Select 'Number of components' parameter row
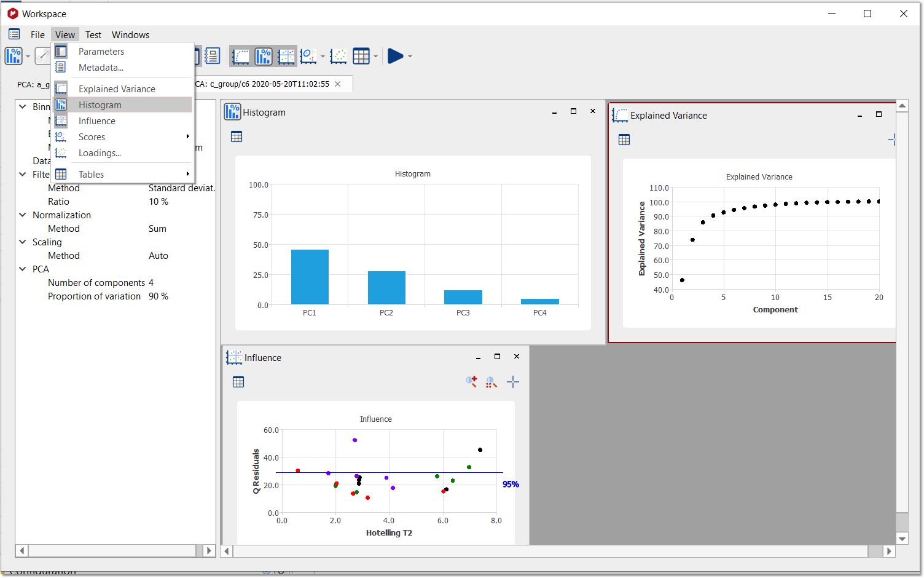 pyautogui.click(x=116, y=283)
